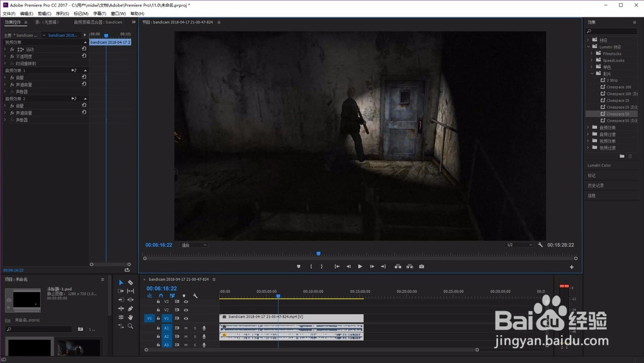
Task: Click New Bin icon in the Effects panel
Action: (622, 156)
